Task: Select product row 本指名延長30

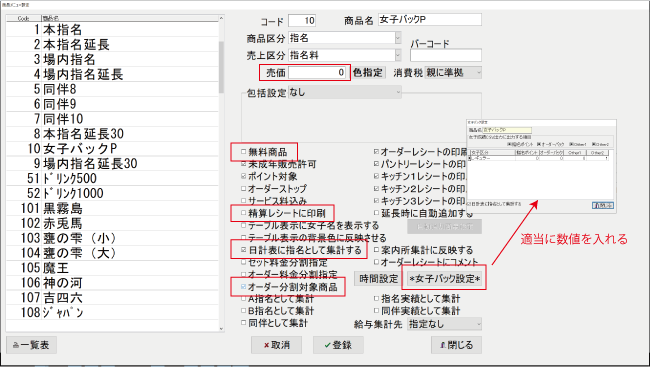Action: (x=112, y=134)
